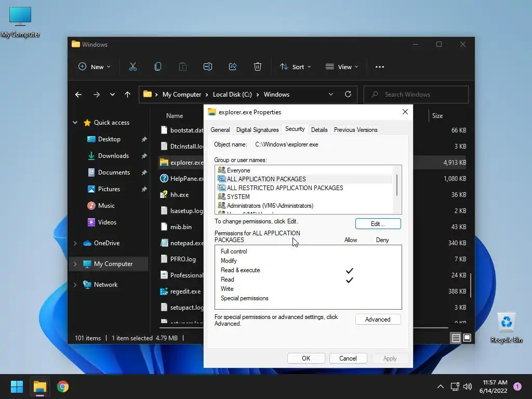The width and height of the screenshot is (532, 399).
Task: Collapse the Quick access tree node
Action: click(75, 123)
